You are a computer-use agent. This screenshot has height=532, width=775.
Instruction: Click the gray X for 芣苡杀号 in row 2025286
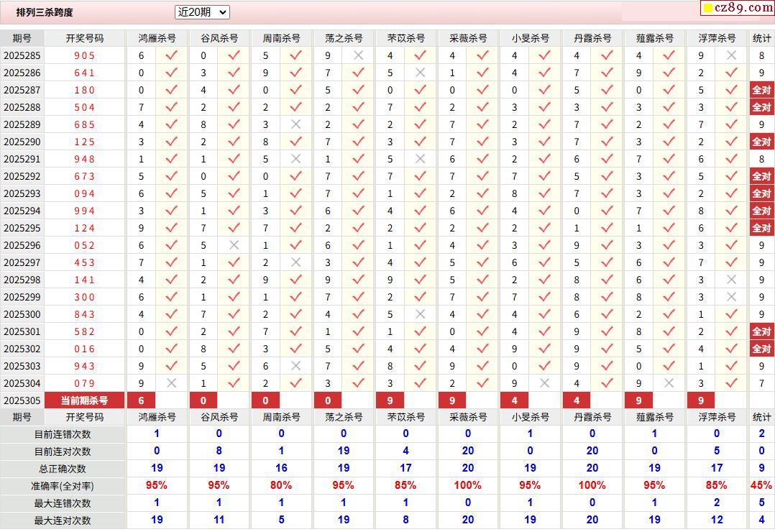point(421,73)
